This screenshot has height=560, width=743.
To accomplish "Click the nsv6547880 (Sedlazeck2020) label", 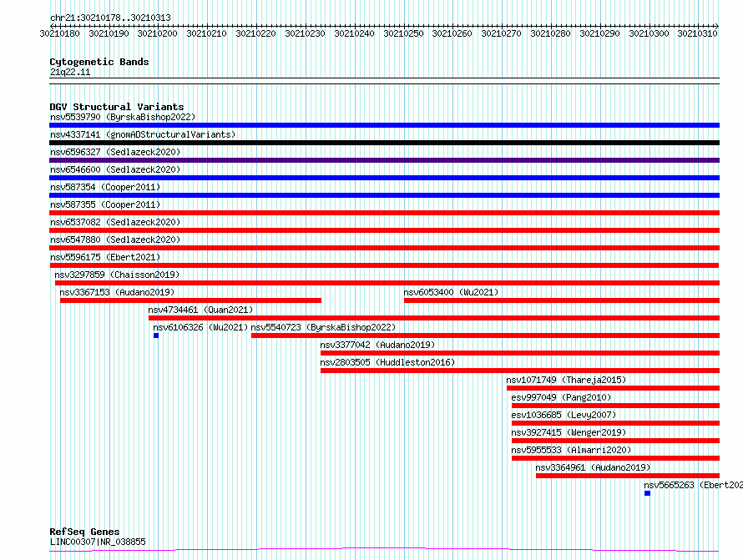I will tap(115, 240).
